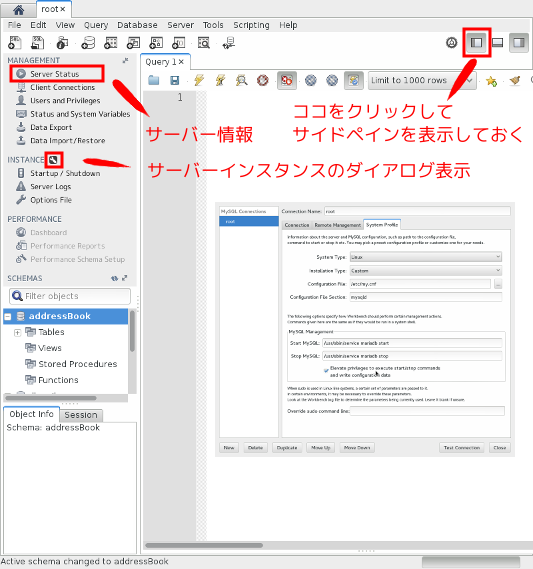Switch to the Session tab
This screenshot has height=569, width=533.
click(x=81, y=415)
